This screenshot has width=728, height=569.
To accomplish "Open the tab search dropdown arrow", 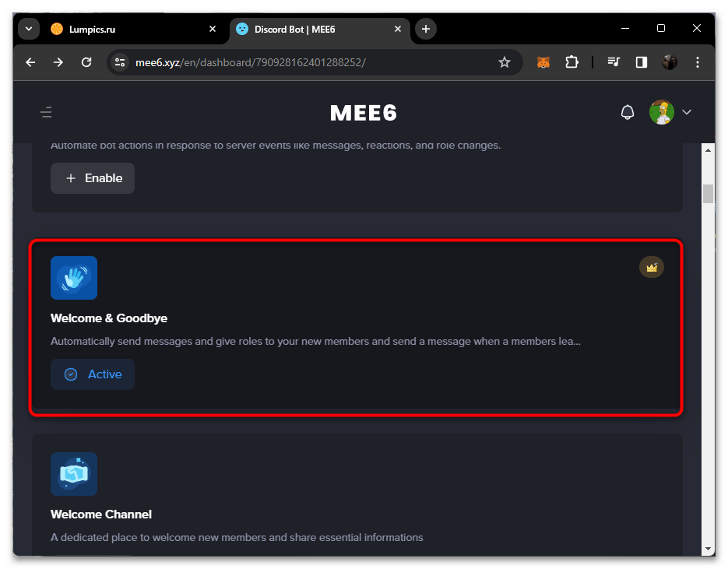I will click(29, 29).
